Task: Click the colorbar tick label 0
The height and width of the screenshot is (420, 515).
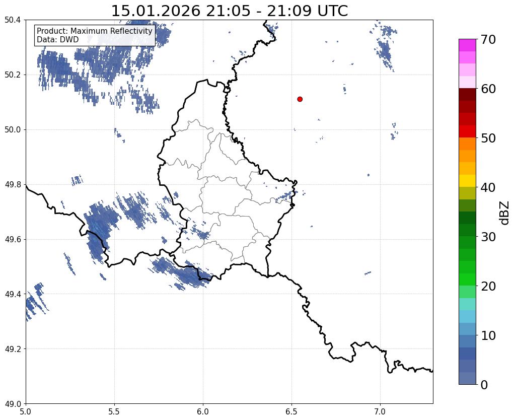Action: [x=484, y=385]
